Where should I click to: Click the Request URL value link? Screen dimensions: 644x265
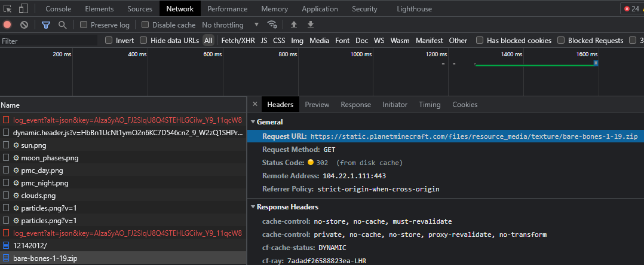(474, 136)
